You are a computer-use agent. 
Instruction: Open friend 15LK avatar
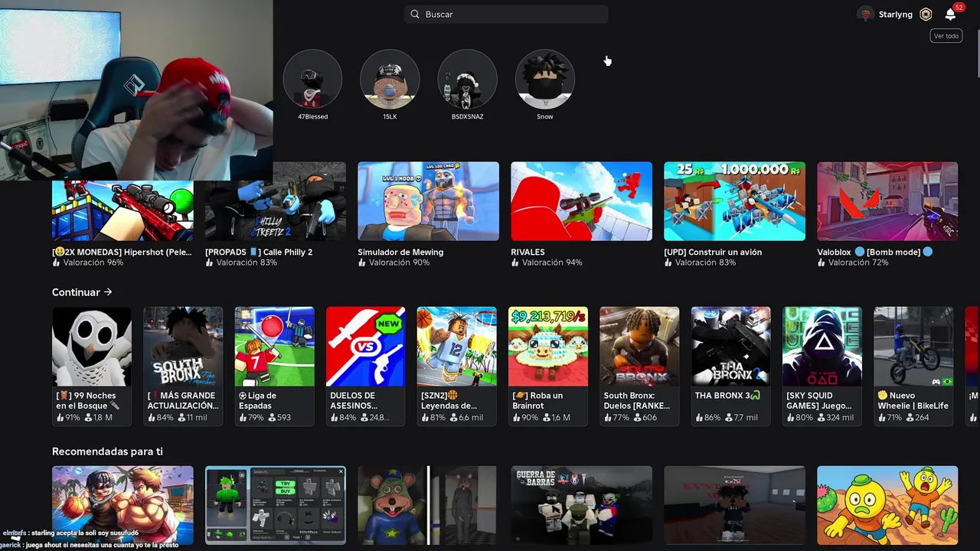390,79
